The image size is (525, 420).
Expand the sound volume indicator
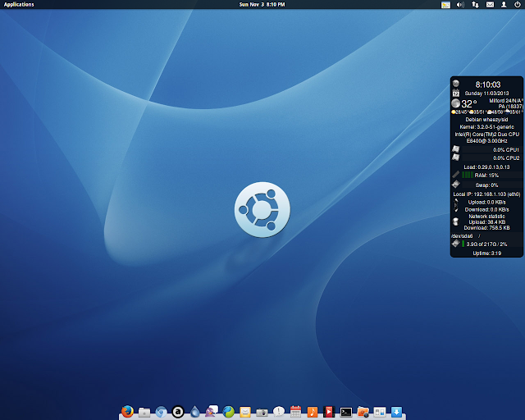coord(460,4)
